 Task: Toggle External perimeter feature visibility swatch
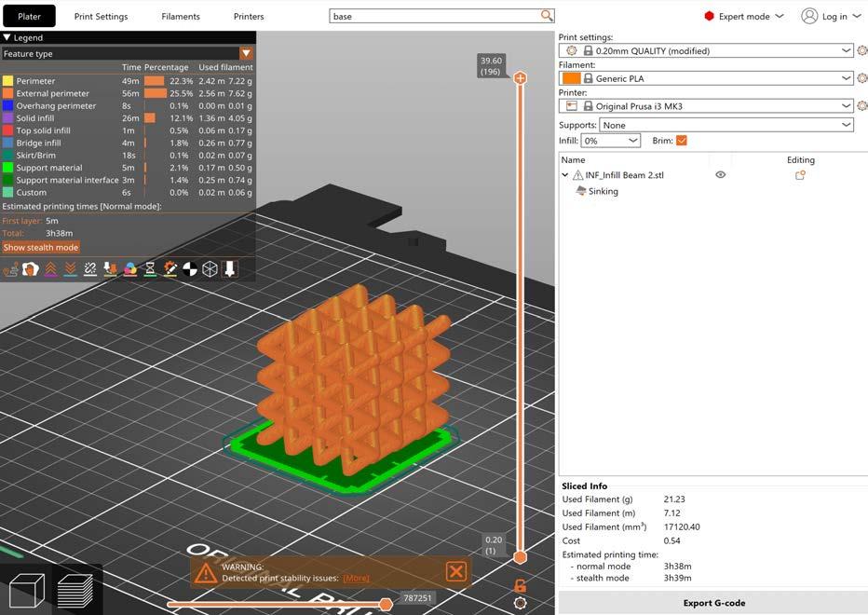(7, 93)
